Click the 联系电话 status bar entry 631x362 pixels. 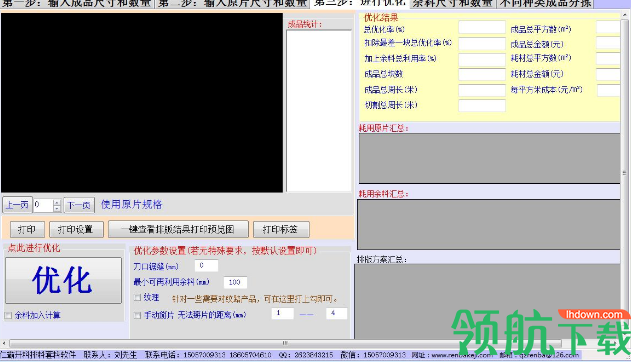click(x=208, y=355)
